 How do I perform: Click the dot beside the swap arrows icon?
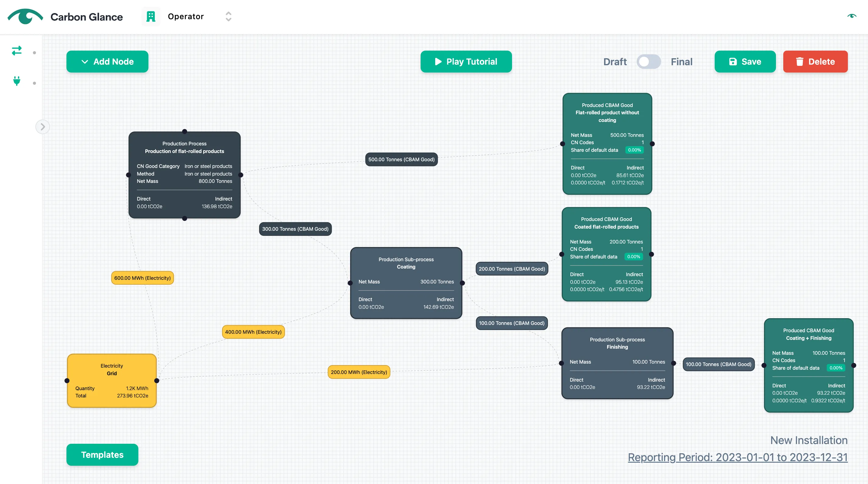coord(34,53)
